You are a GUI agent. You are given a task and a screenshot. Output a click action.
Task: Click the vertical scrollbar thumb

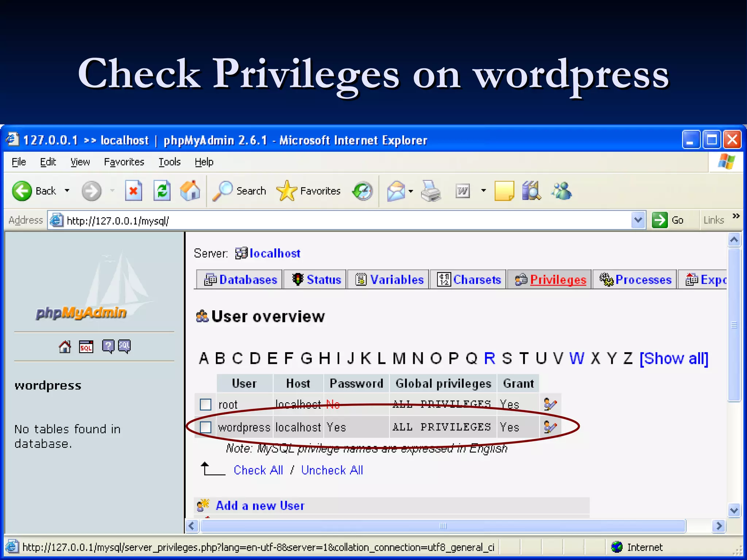coord(734,324)
